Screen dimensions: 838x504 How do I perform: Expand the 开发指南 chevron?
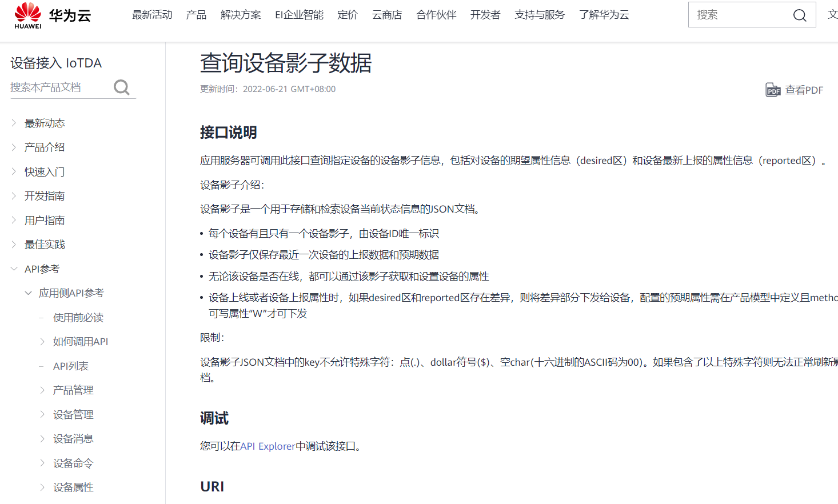point(14,196)
